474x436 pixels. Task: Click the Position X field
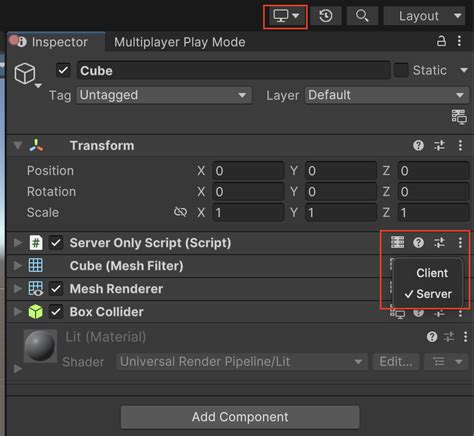(248, 171)
